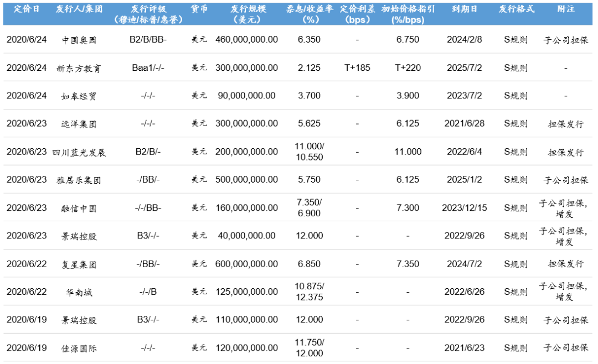598x364 pixels.
Task: Select maturity date 2022/6/4
Action: click(x=465, y=152)
